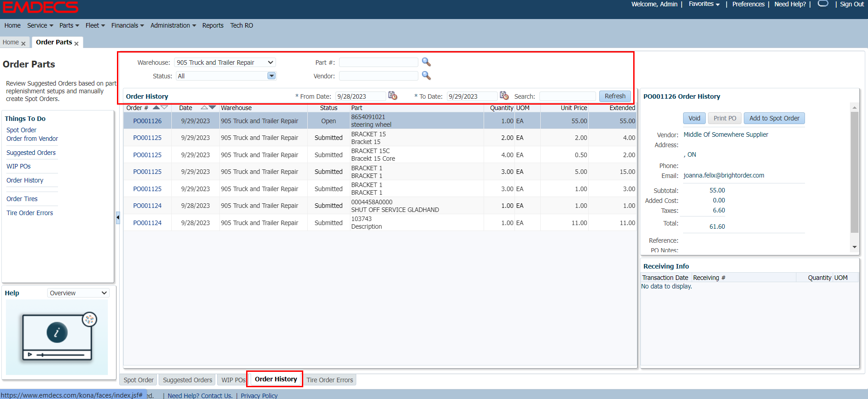Select the Order History bottom tab

point(276,379)
